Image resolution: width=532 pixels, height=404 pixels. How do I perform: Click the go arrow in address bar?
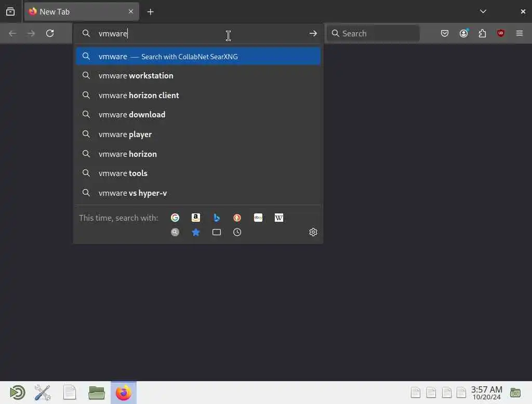click(313, 33)
